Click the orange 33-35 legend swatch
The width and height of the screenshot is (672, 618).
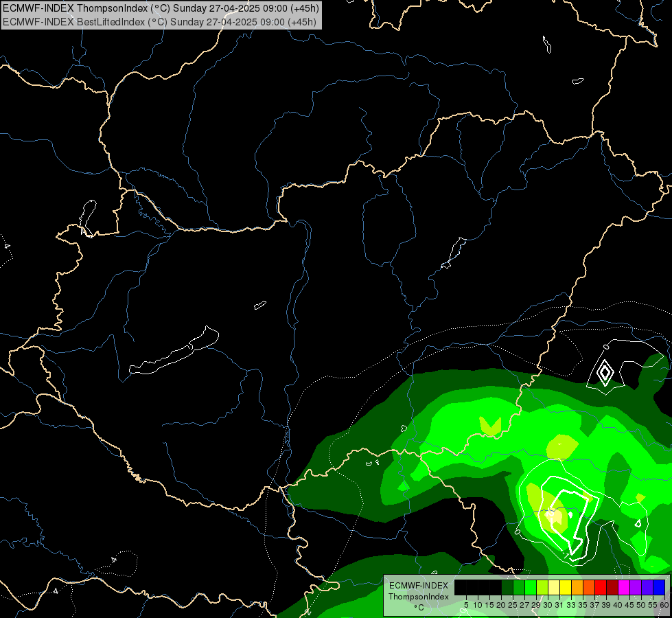577,588
